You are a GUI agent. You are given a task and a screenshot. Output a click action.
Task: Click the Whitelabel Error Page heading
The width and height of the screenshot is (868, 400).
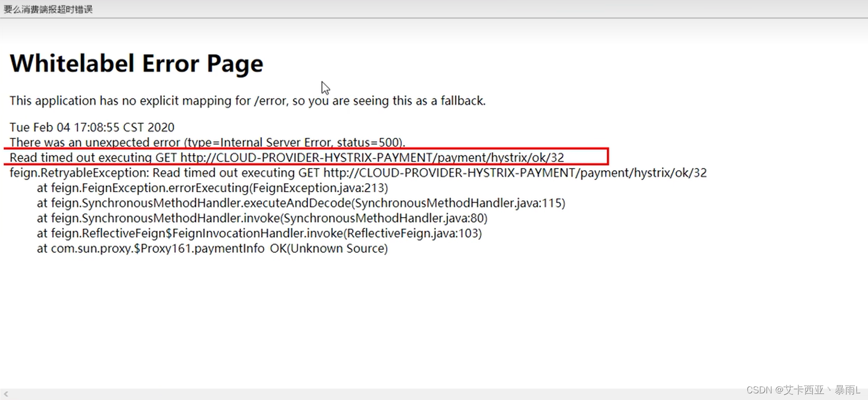pos(136,64)
